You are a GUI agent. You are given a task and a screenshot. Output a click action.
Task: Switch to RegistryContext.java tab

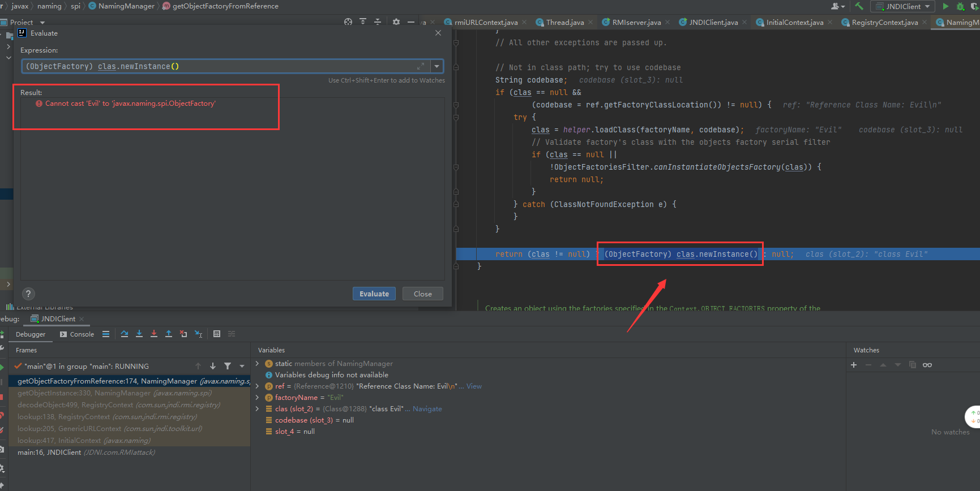884,23
